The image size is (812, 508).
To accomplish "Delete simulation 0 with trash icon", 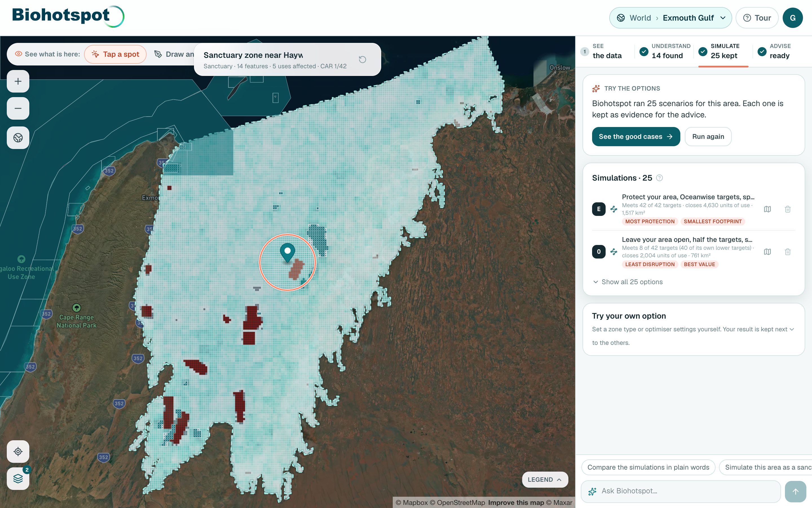I will [788, 252].
